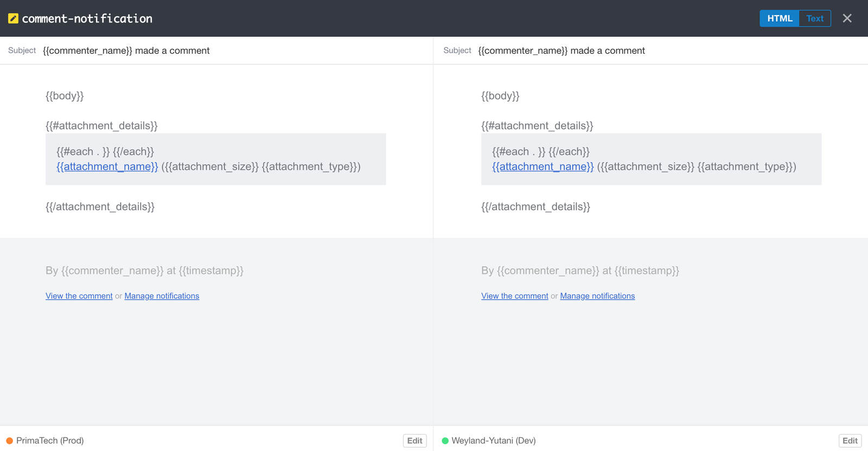868x451 pixels.
Task: Select the PrimaTech (Prod) environment label
Action: pos(50,441)
